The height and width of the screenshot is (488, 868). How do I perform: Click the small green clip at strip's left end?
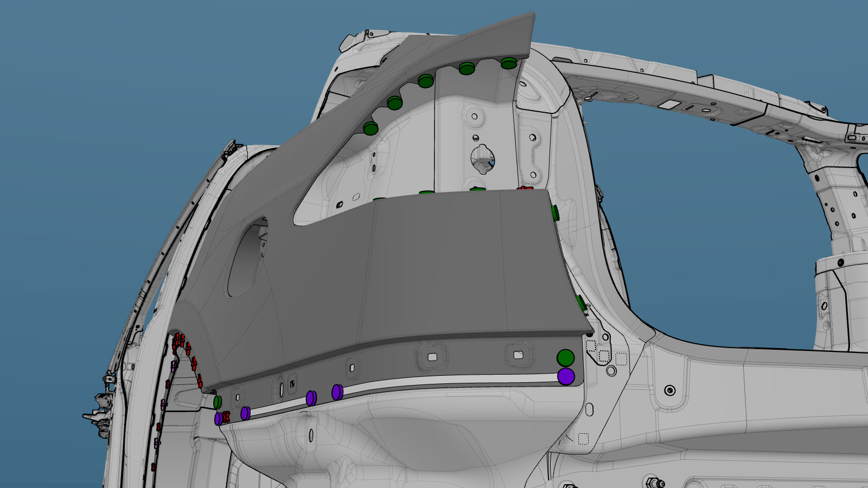coord(217,402)
